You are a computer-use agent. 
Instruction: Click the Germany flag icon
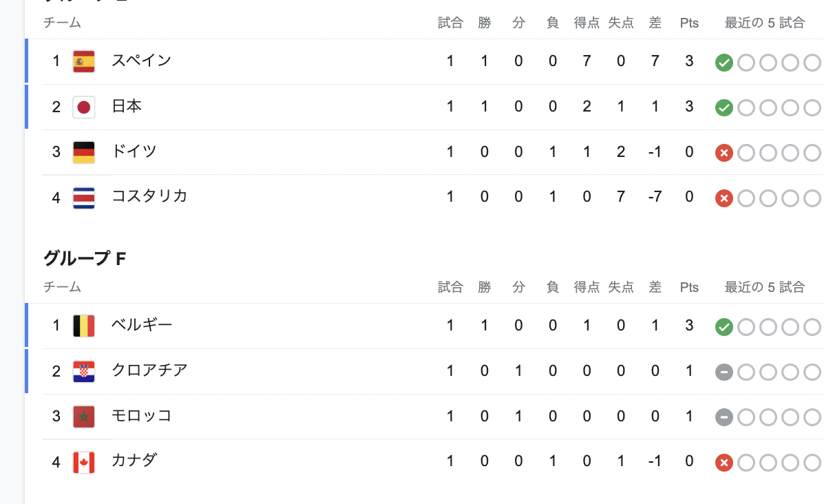click(84, 152)
